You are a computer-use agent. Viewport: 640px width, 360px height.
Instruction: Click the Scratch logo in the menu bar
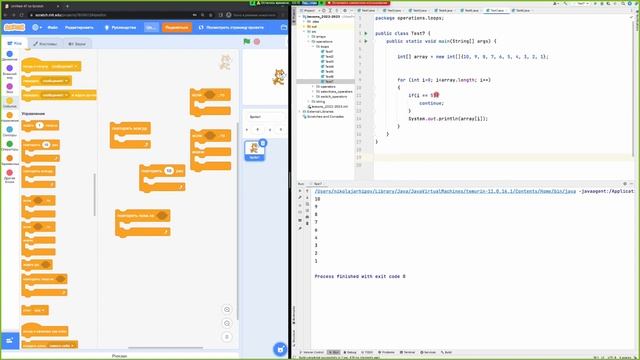click(14, 27)
